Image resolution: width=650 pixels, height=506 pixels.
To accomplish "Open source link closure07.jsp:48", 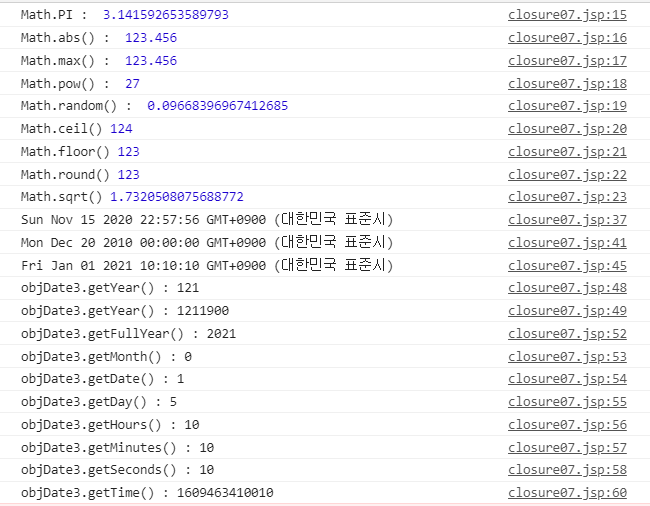I will (567, 288).
